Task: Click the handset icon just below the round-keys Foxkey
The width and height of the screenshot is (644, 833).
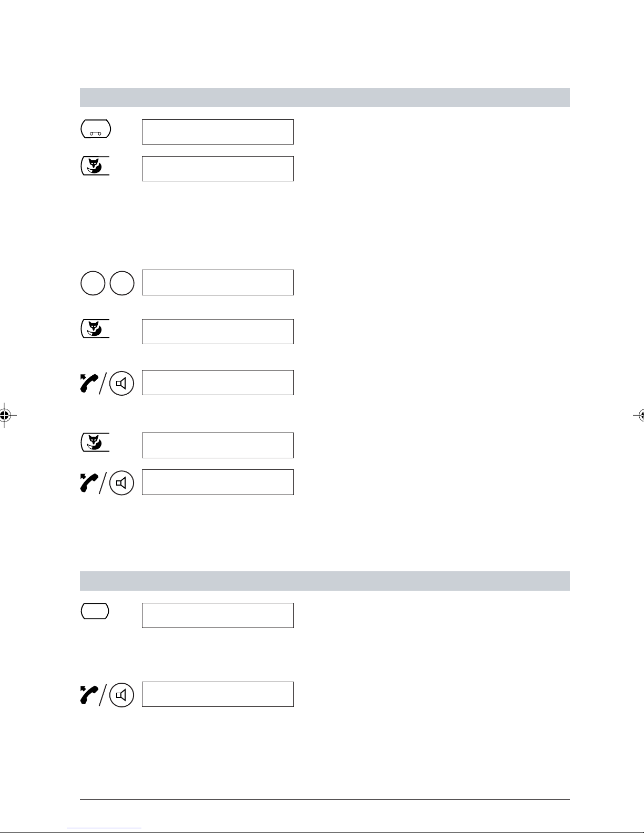Action: click(x=89, y=383)
